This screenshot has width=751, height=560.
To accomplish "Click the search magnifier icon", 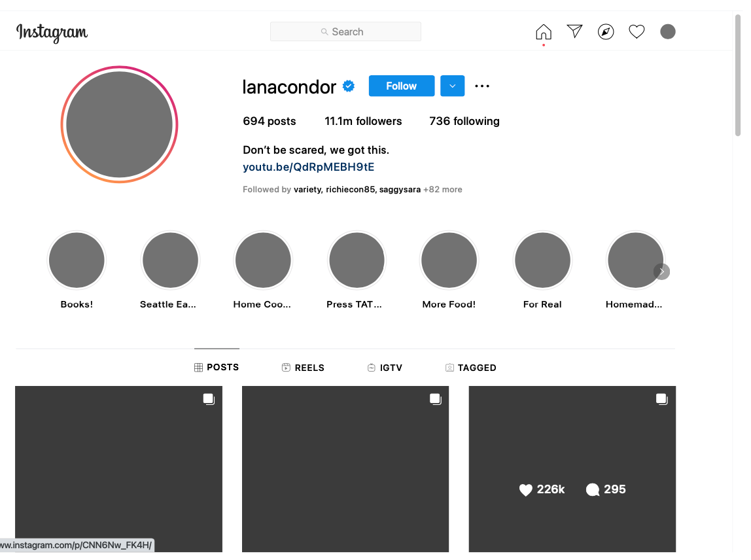I will click(324, 31).
